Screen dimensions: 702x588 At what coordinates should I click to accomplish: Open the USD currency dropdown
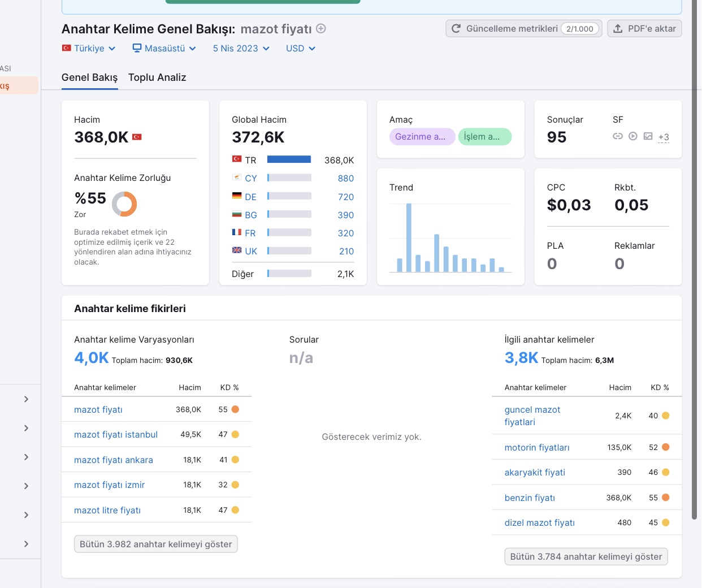coord(301,49)
